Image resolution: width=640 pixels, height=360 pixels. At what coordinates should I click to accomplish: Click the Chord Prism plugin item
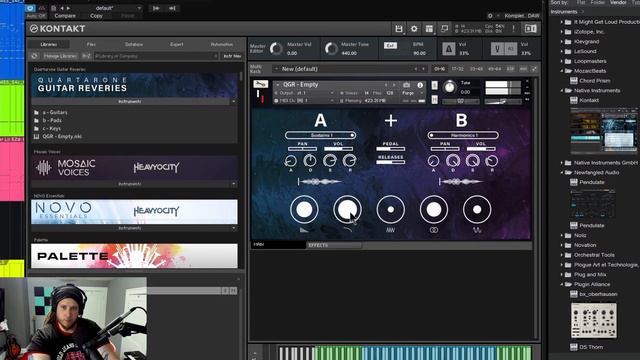click(x=594, y=81)
